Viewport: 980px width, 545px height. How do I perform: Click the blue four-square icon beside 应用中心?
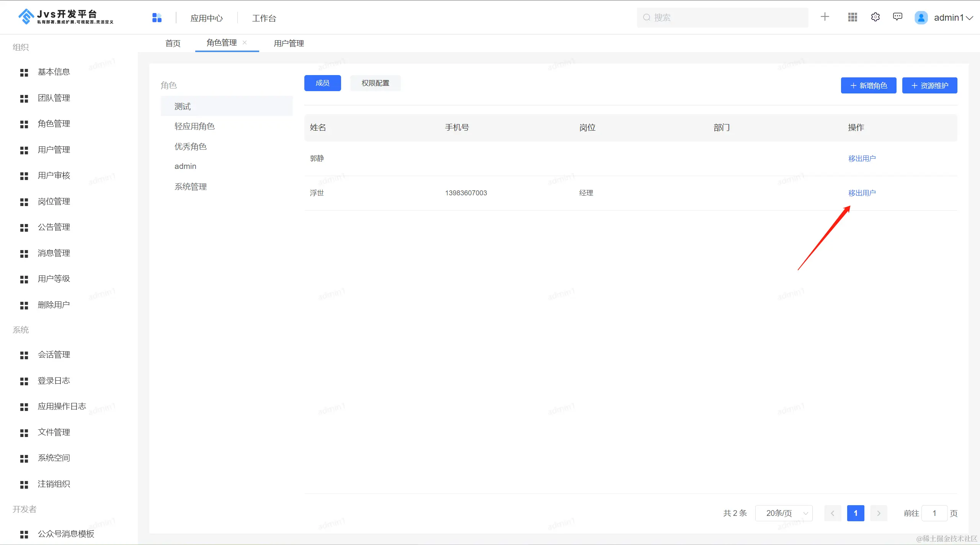157,18
